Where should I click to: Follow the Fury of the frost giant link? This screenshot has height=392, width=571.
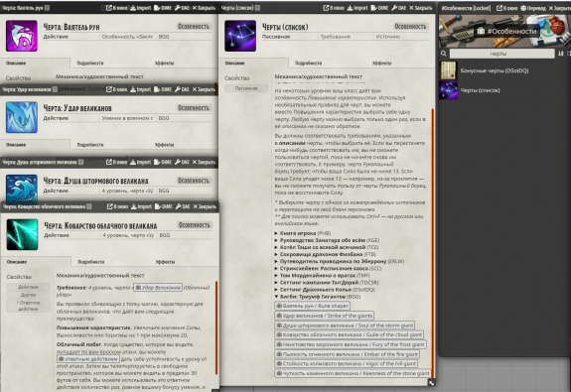351,344
